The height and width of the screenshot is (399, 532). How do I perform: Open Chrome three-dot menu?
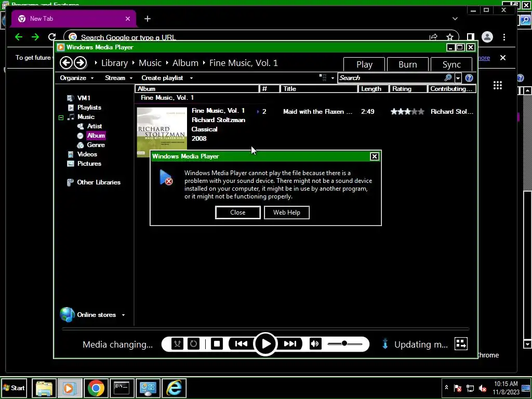pyautogui.click(x=504, y=37)
